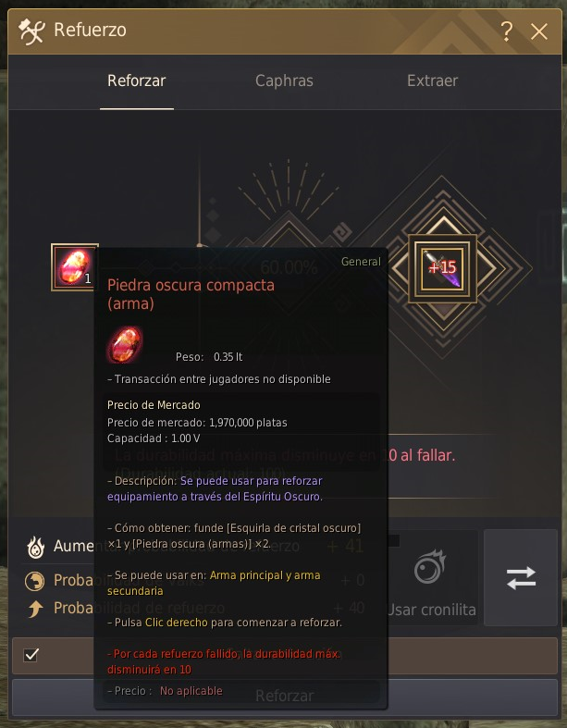Screen dimensions: 567x728
Task: Open the help question mark icon
Action: pyautogui.click(x=507, y=31)
